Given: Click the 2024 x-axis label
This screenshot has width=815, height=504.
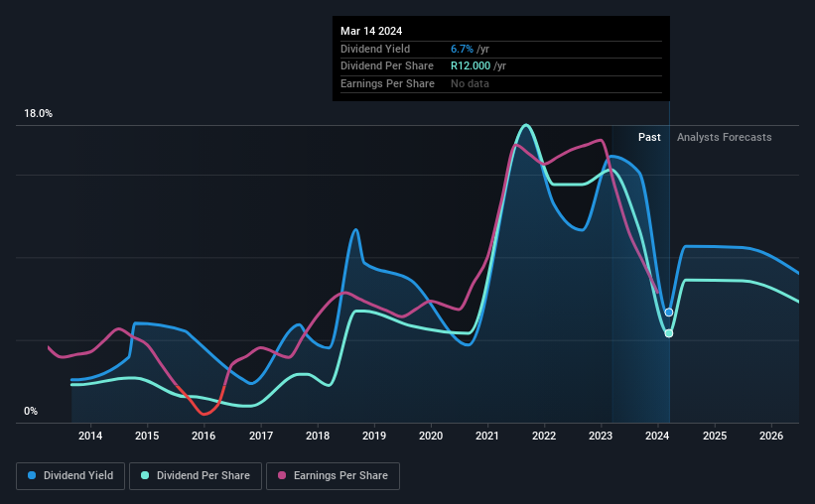Looking at the screenshot, I should tap(657, 436).
